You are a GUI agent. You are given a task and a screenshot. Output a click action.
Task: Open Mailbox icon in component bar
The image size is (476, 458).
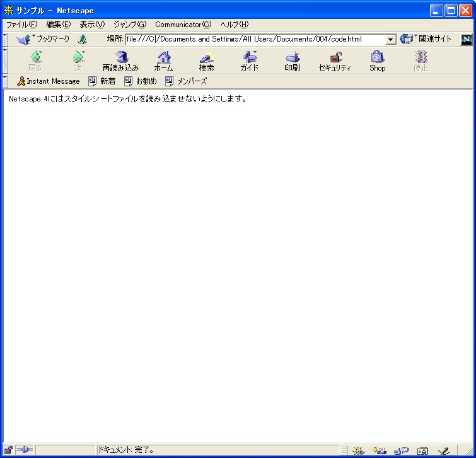[379, 450]
